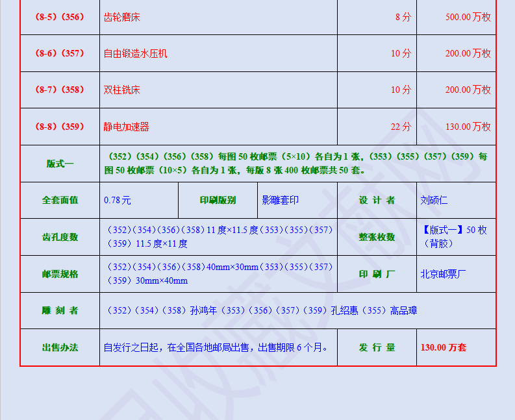Select the 自由锻造水压机 stamp name
The image size is (515, 420).
135,53
